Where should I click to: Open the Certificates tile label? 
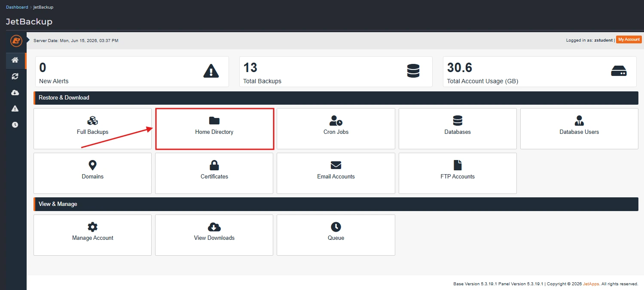click(214, 177)
